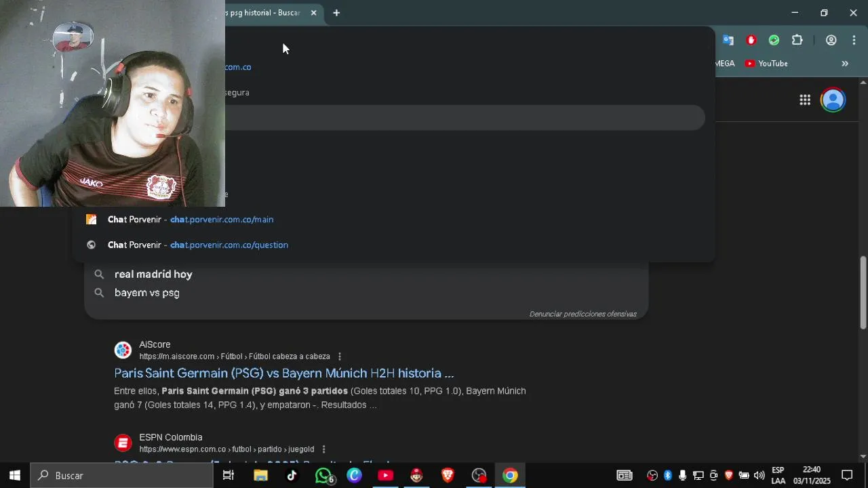Click the Chrome taskbar icon
The height and width of the screenshot is (488, 868).
coord(510,475)
